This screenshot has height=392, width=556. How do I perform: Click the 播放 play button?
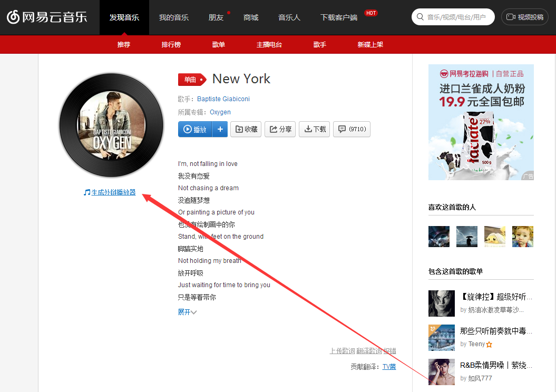195,129
